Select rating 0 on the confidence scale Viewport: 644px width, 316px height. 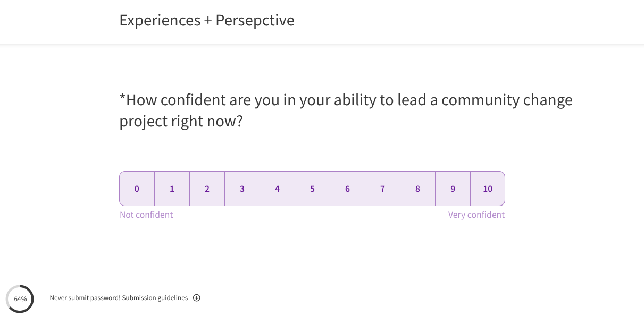click(x=137, y=189)
